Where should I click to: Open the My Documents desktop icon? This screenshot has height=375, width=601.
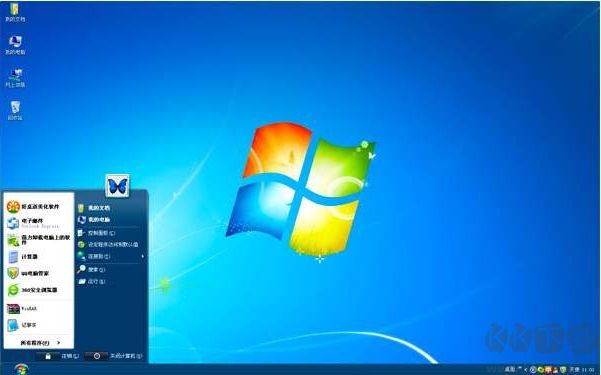[15, 12]
